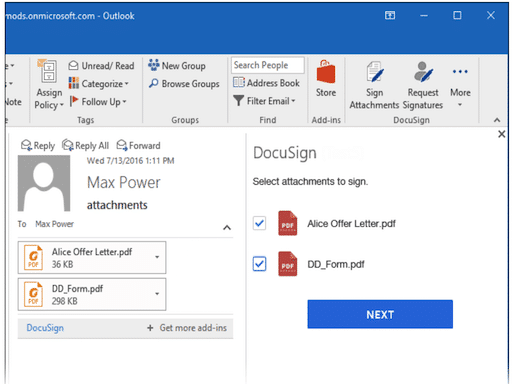Forward the email from Max Power
Viewport: 512px width, 384px height.
tap(138, 145)
